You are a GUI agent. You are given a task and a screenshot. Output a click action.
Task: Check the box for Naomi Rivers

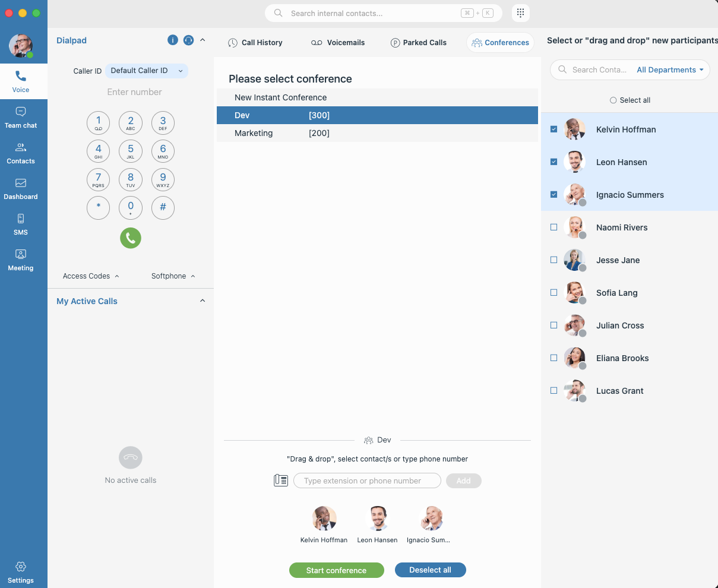(x=554, y=227)
